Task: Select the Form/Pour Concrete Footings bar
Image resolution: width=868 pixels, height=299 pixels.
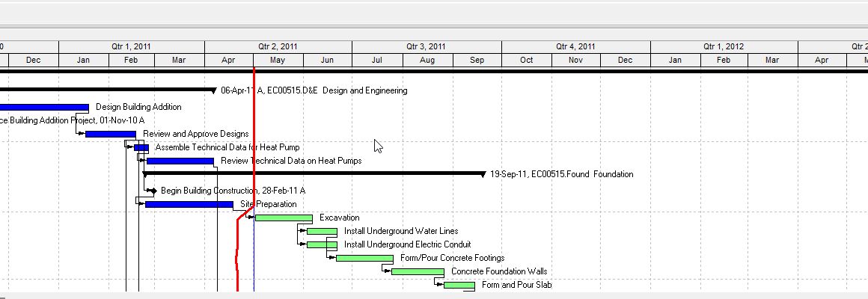Action: [x=365, y=258]
